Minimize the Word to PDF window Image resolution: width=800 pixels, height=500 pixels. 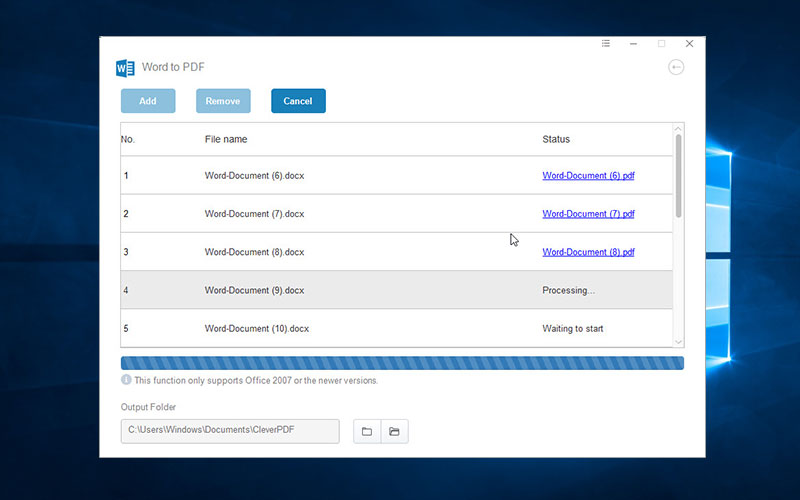tap(633, 44)
